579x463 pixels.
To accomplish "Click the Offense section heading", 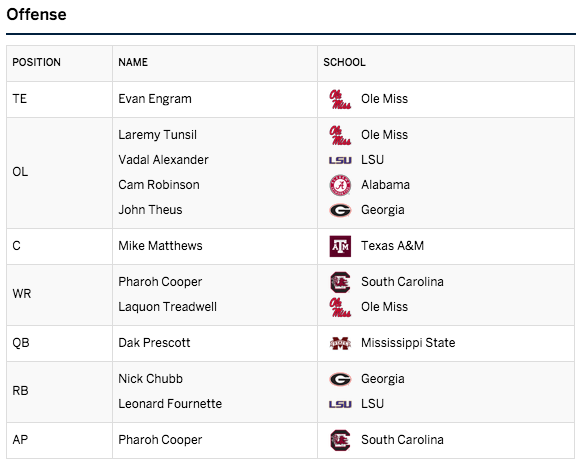I will click(x=37, y=14).
